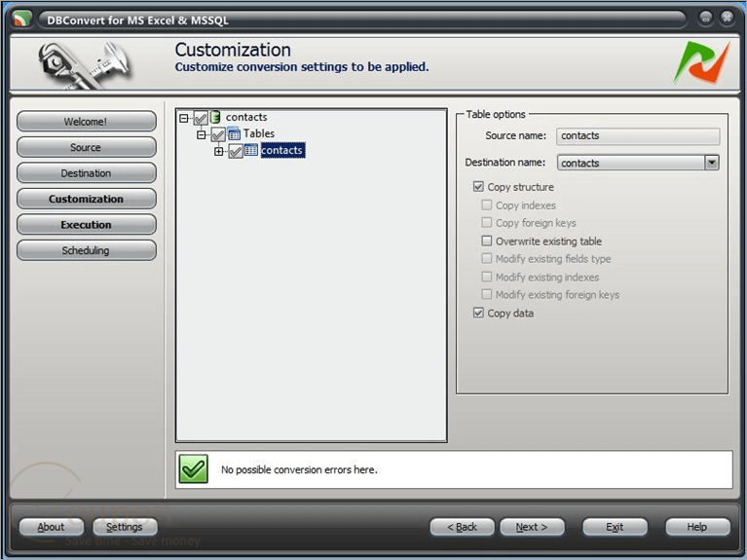
Task: Click "No possible conversion errors here." message
Action: (299, 470)
